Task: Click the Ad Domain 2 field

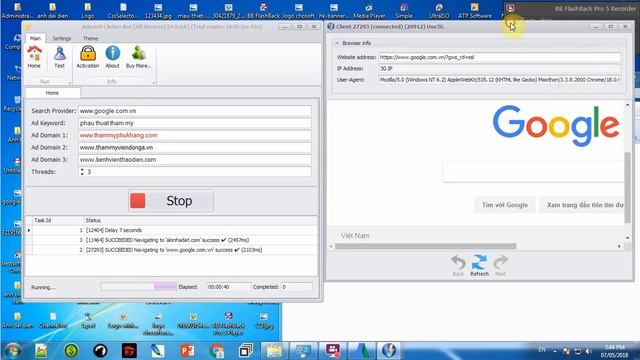Action: (195, 148)
